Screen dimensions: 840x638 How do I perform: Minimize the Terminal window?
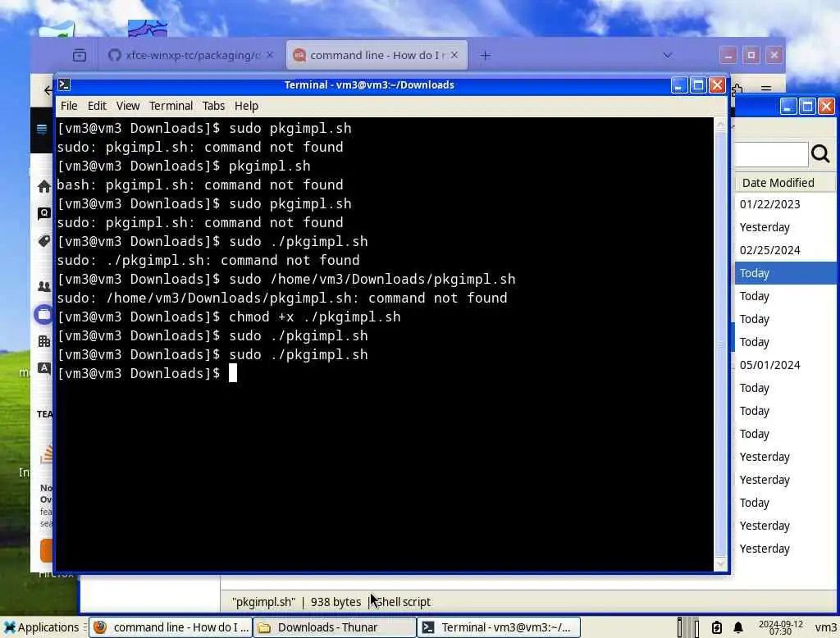tap(678, 85)
